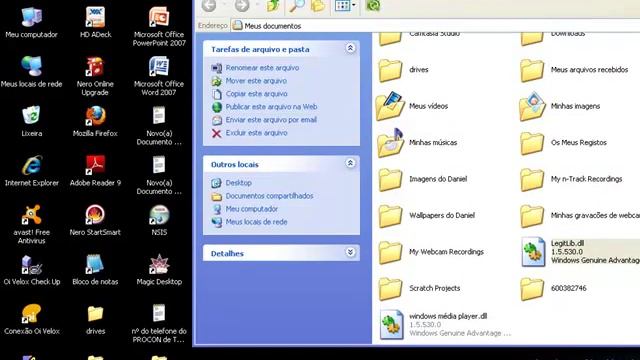Viewport: 640px width, 360px height.
Task: Select the Minhas imagens folder
Action: point(560,106)
